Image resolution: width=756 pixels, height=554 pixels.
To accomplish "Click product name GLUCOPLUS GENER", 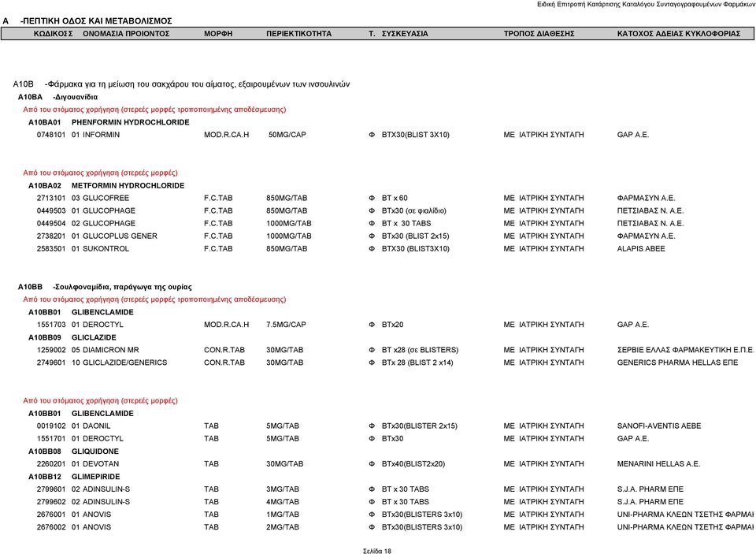I will click(120, 236).
